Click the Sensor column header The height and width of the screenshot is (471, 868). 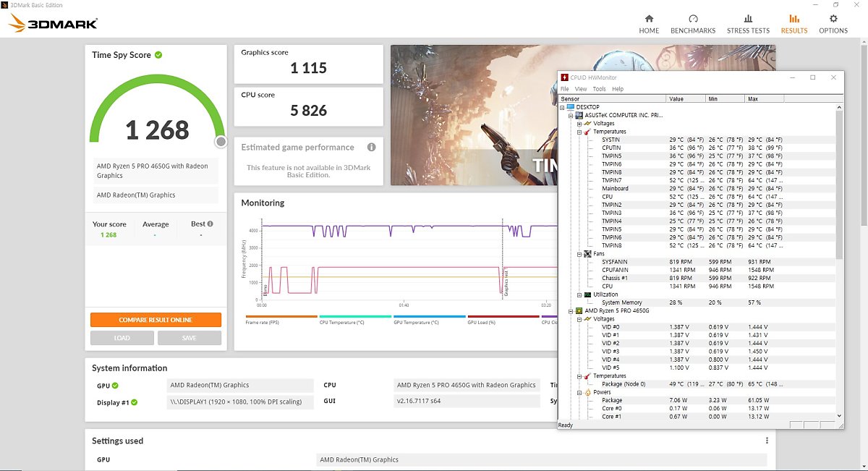click(x=612, y=98)
